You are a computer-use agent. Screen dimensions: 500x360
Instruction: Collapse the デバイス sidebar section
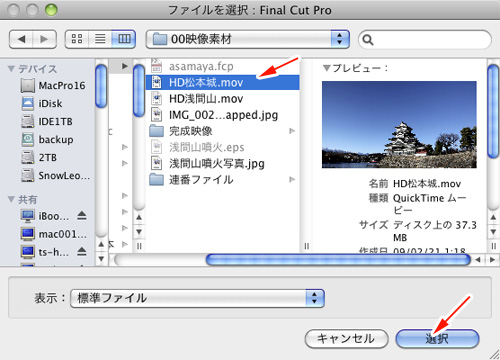[x=11, y=69]
